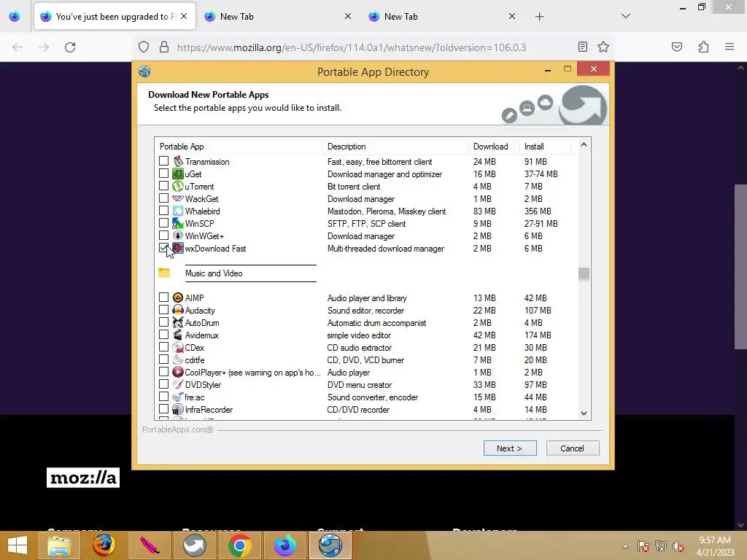
Task: Click Next button in Portable App Directory
Action: tap(510, 448)
